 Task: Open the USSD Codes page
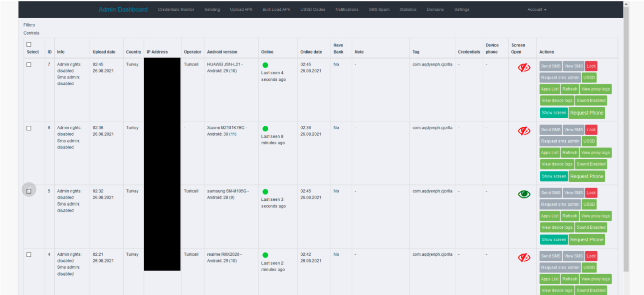[x=313, y=9]
